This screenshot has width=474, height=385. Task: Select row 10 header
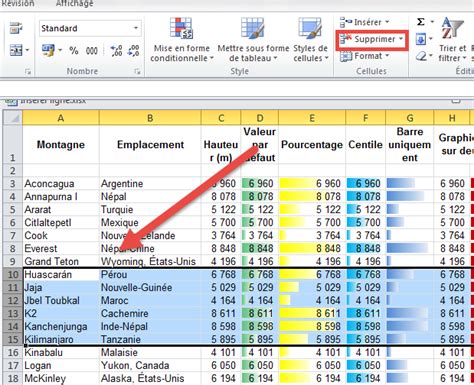click(13, 275)
